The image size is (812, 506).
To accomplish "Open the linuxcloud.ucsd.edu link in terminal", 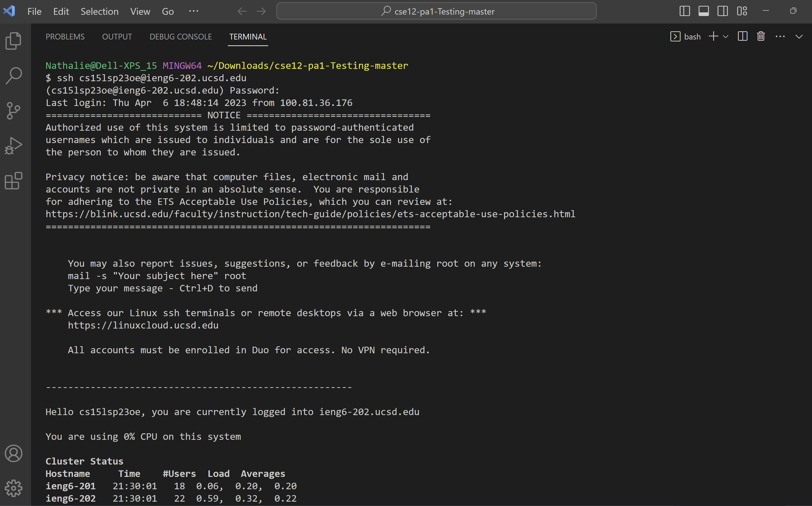I will point(143,325).
